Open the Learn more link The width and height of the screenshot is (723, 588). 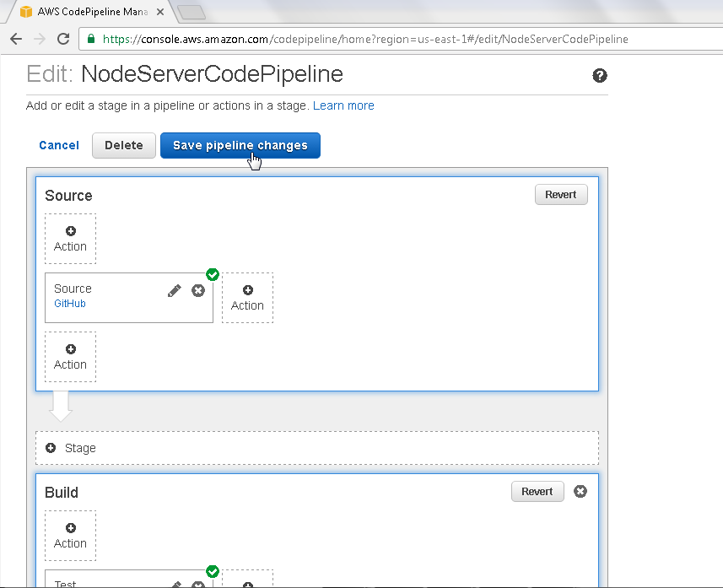[x=343, y=105]
